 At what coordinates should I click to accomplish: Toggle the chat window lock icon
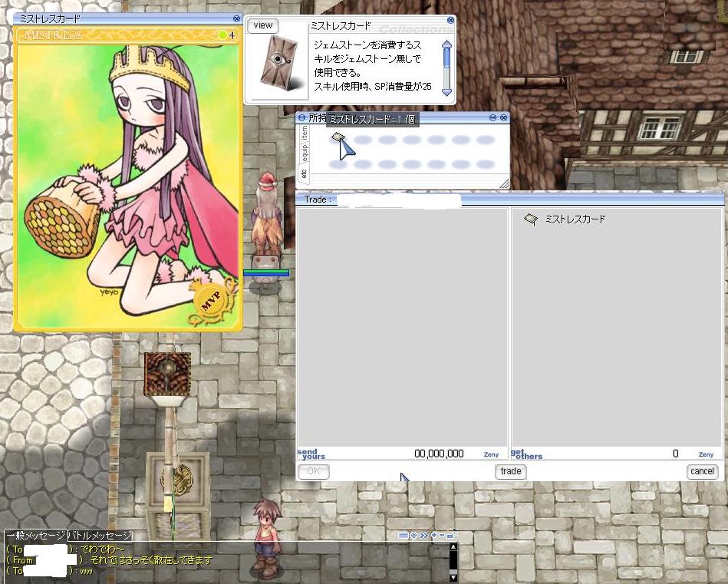452,535
